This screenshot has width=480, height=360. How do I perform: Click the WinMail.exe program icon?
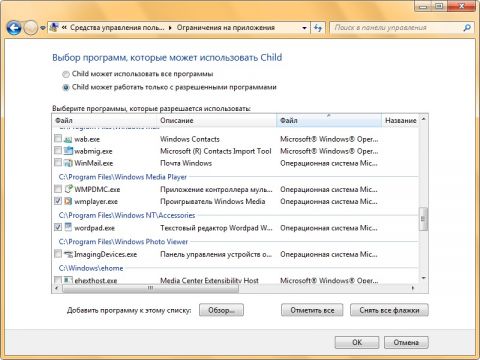[x=68, y=163]
